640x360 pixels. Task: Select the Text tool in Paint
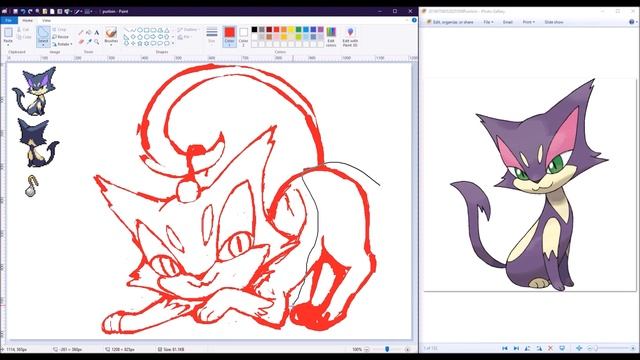click(97, 32)
